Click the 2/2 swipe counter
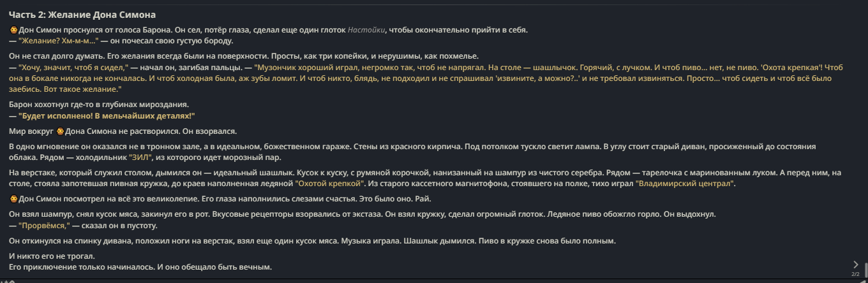The width and height of the screenshot is (868, 283). (855, 274)
